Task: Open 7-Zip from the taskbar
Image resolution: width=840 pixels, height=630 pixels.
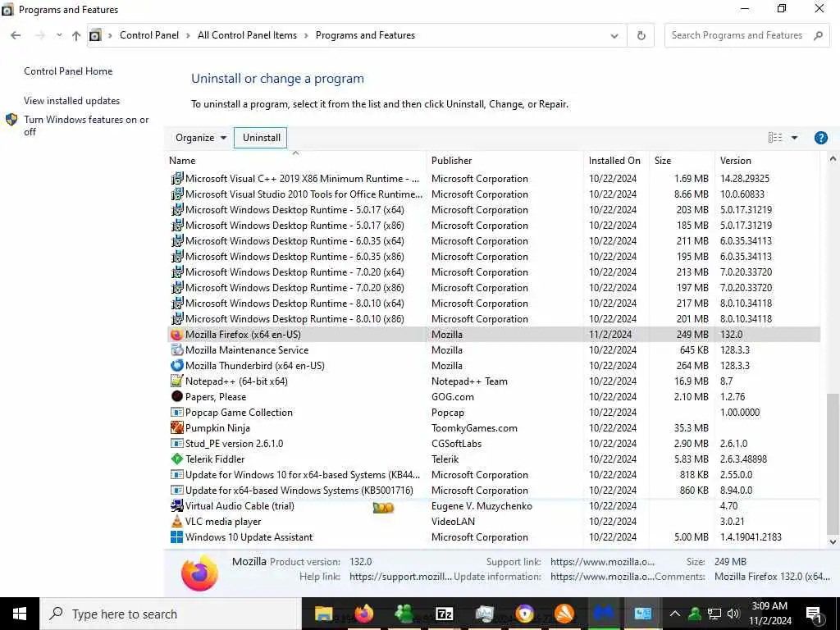Action: click(x=444, y=614)
